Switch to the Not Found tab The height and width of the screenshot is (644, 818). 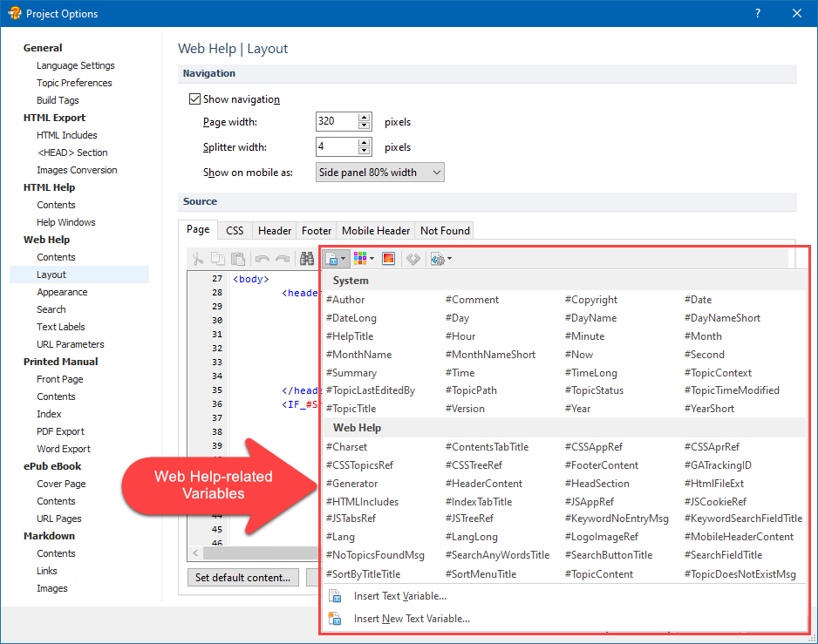pos(445,230)
